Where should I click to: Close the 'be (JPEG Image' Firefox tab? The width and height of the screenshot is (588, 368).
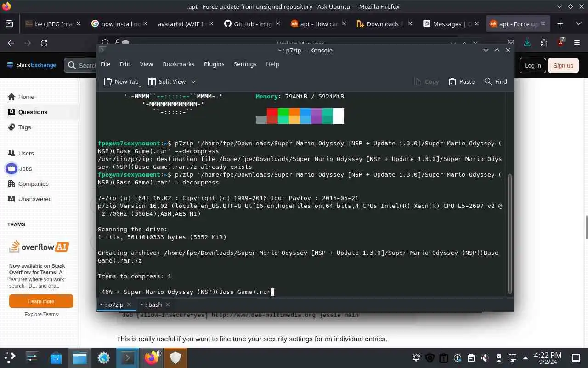(x=78, y=23)
